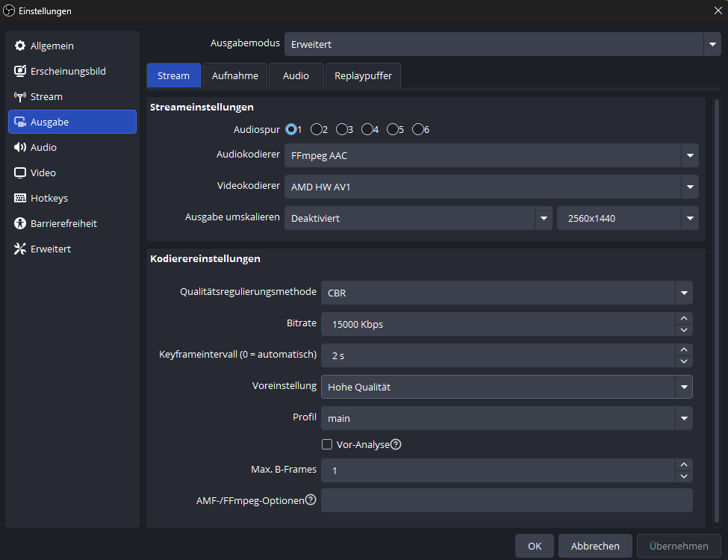
Task: Click the antenna icon for Stream settings
Action: (x=20, y=97)
